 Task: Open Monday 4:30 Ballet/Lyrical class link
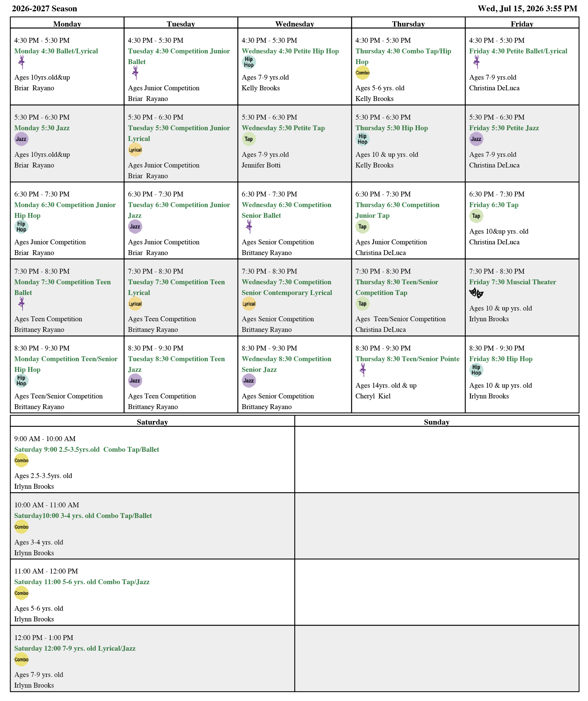pos(56,51)
